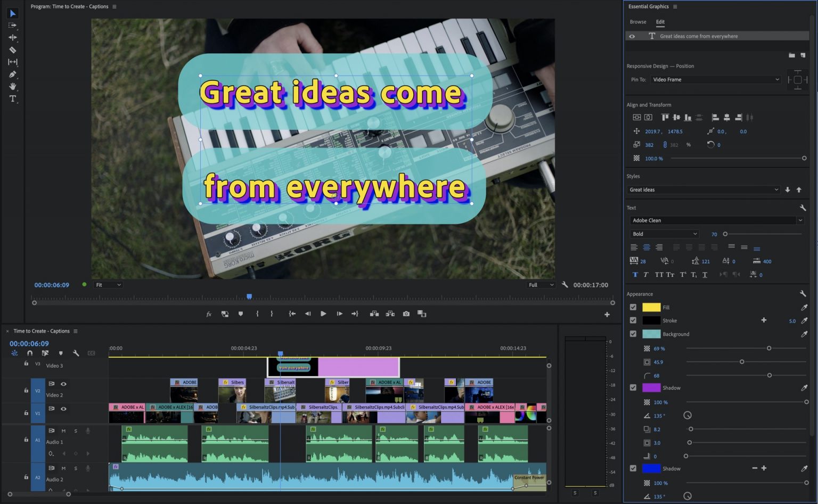818x504 pixels.
Task: Select the Razor tool
Action: (x=13, y=49)
